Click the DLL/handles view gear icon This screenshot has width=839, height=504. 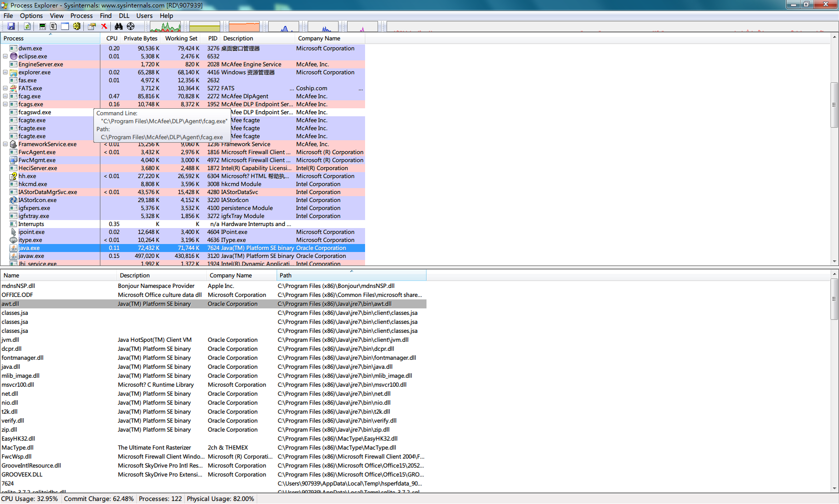click(77, 26)
